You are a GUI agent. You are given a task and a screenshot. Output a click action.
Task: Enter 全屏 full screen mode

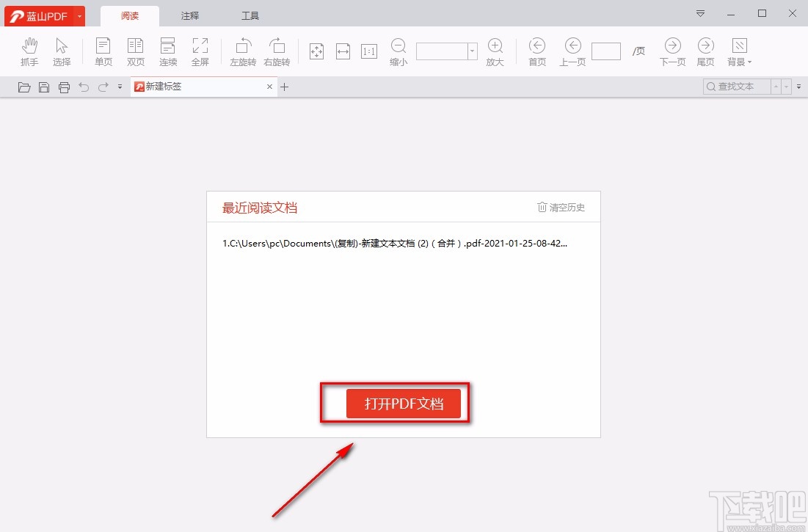click(x=200, y=50)
